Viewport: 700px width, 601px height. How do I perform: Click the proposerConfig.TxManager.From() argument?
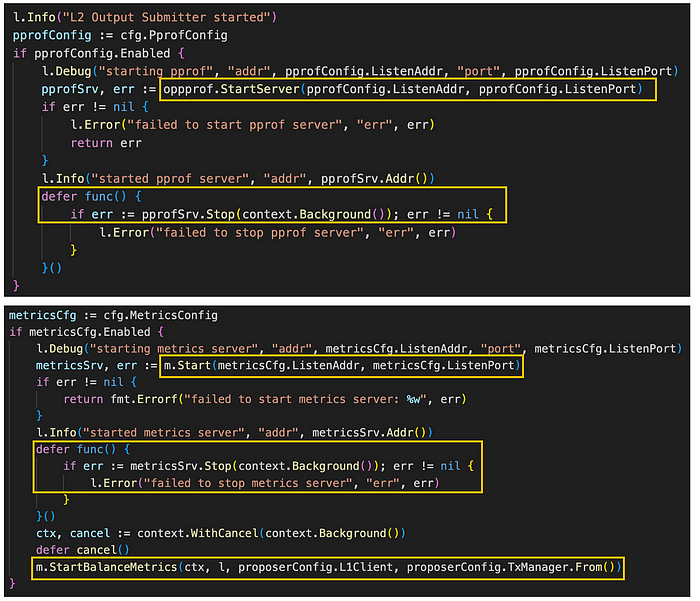[511, 567]
